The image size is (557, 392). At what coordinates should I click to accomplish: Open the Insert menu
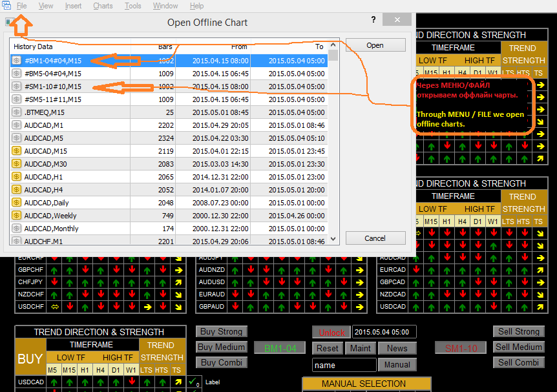tap(73, 6)
